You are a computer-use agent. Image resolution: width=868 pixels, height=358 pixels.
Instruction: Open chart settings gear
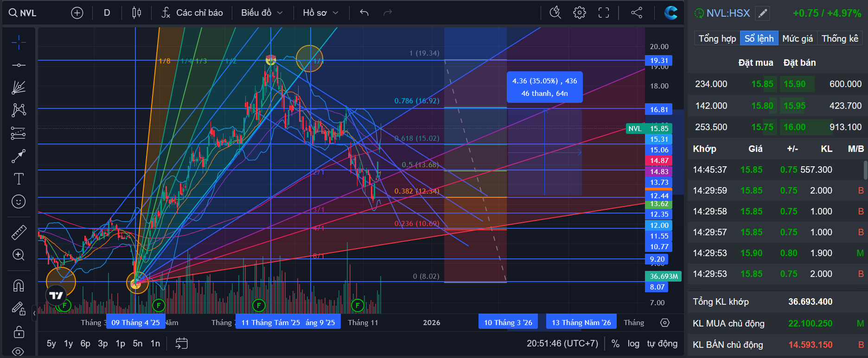(x=580, y=13)
